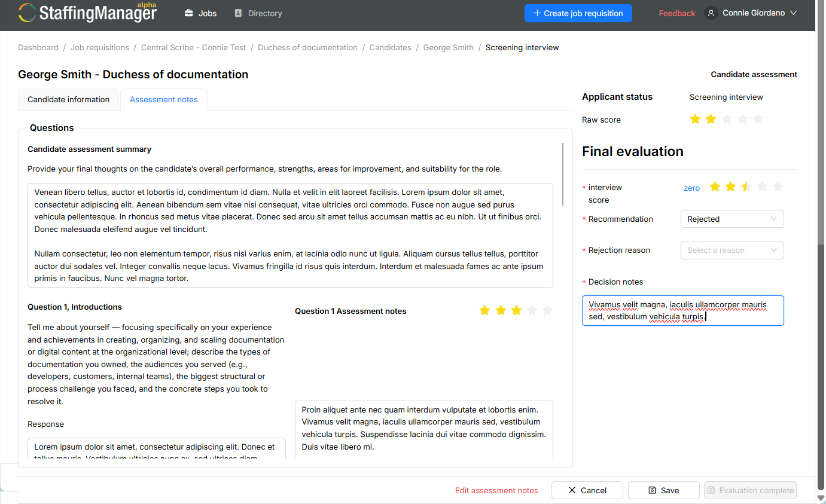
Task: Set interview score to second star
Action: [730, 187]
